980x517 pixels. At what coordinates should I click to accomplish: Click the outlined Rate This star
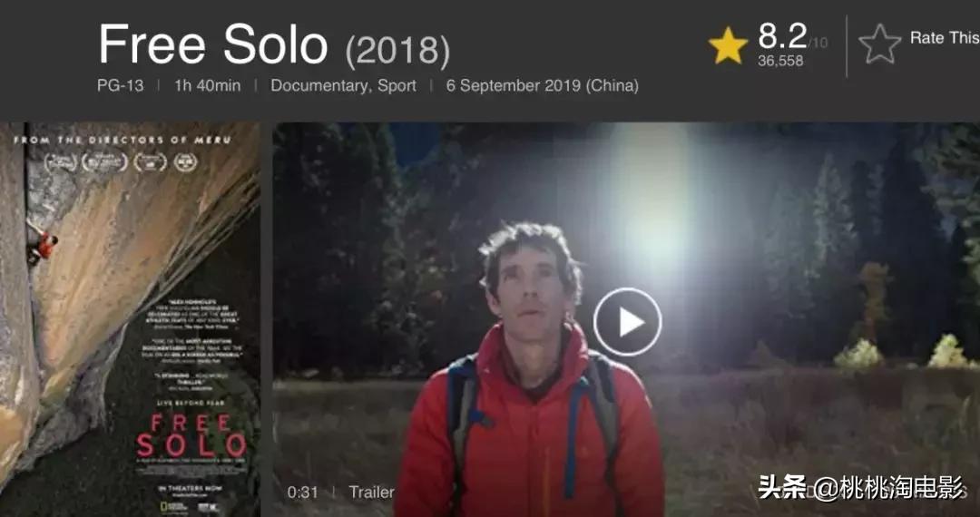pyautogui.click(x=879, y=44)
